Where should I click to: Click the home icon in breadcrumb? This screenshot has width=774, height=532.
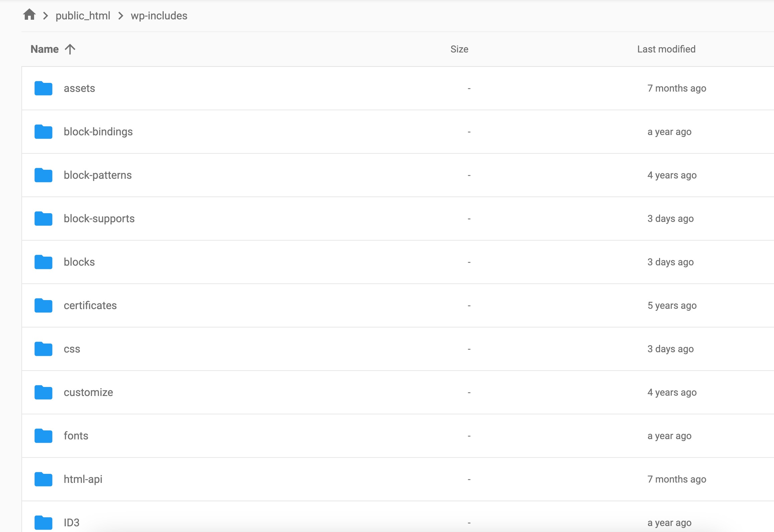pyautogui.click(x=29, y=15)
